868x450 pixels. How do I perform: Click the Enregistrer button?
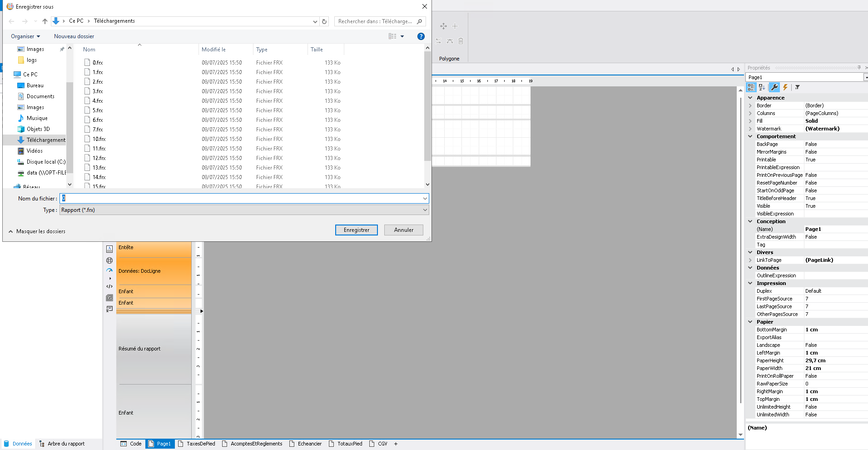tap(356, 230)
